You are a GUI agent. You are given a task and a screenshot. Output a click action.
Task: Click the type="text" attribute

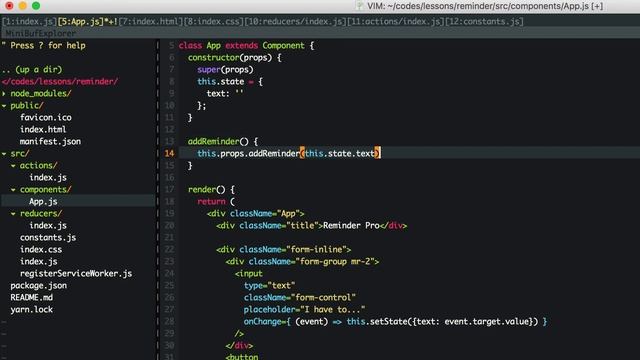pos(269,286)
